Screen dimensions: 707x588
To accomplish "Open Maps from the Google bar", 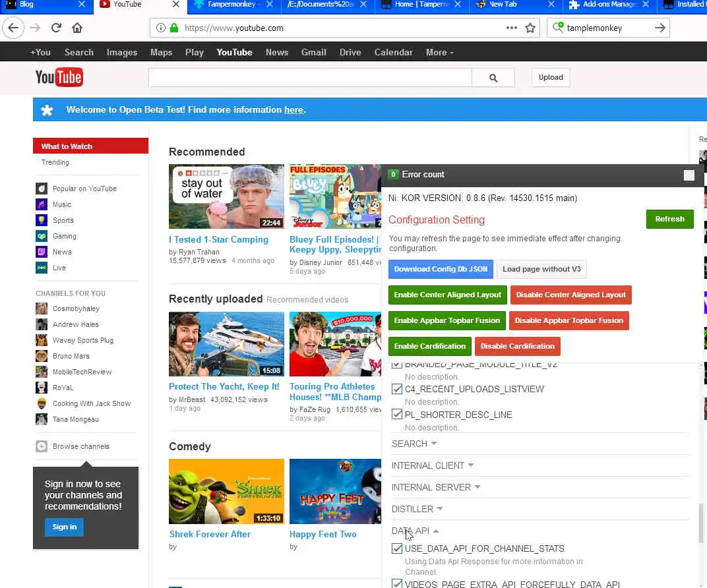I will (162, 52).
